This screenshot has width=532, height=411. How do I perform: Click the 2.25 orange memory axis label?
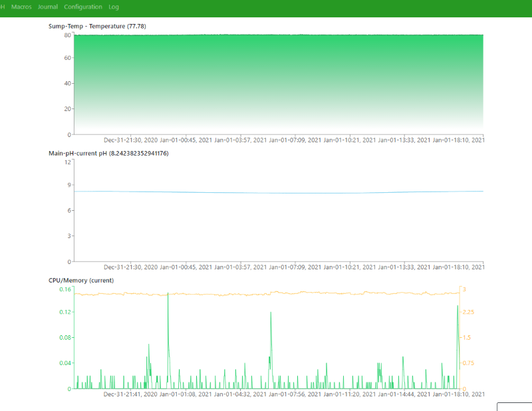tap(469, 312)
